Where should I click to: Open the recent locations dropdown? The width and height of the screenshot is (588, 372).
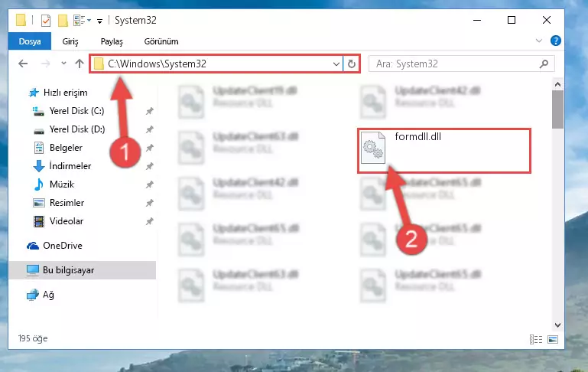[63, 64]
